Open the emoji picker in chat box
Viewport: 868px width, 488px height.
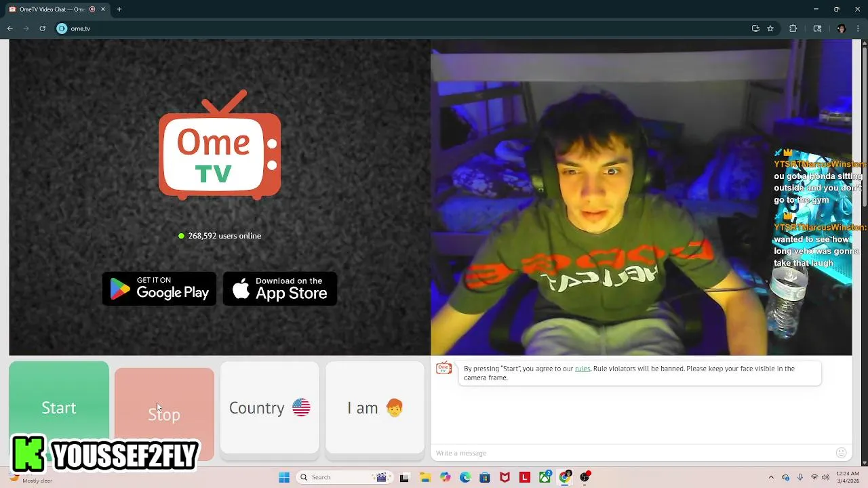point(842,453)
